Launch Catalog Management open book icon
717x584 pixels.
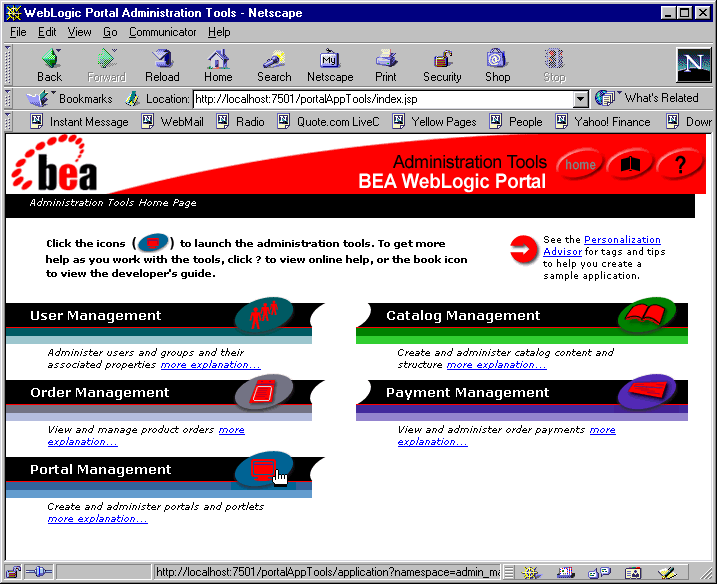point(647,315)
